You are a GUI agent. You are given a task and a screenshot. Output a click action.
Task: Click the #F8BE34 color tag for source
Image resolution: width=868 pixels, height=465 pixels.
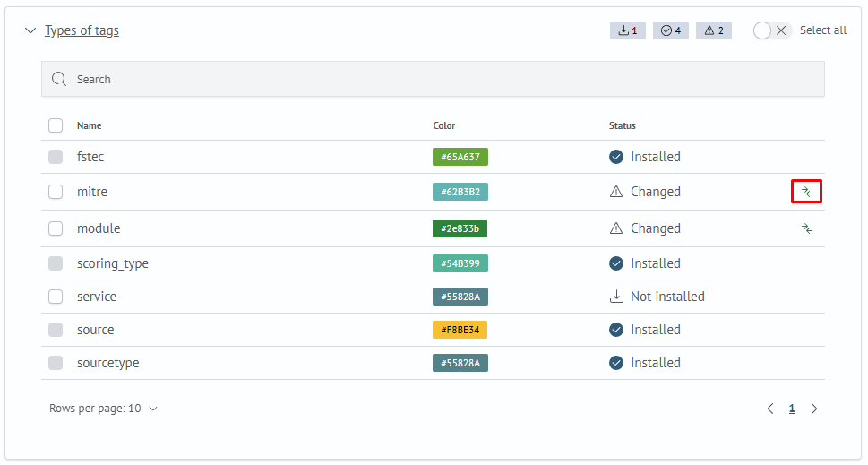(460, 330)
